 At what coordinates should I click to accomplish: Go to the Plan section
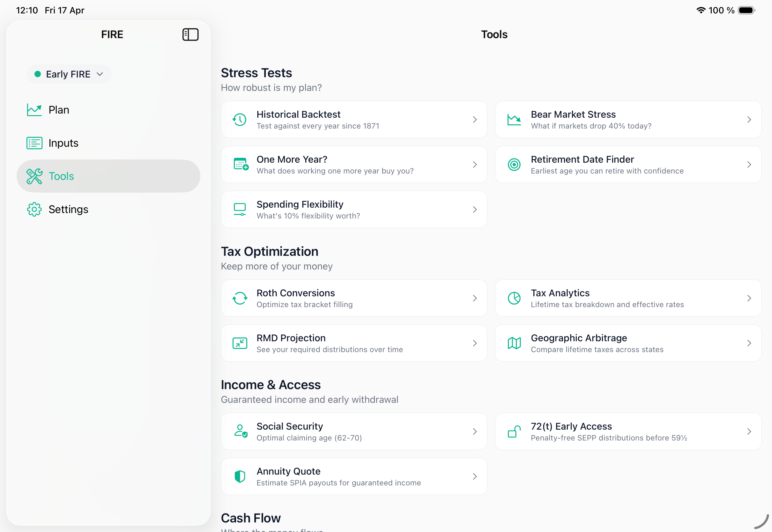108,110
